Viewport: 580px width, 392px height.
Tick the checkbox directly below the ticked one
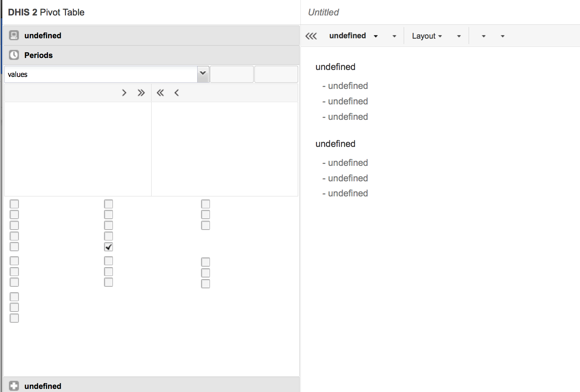pyautogui.click(x=109, y=261)
